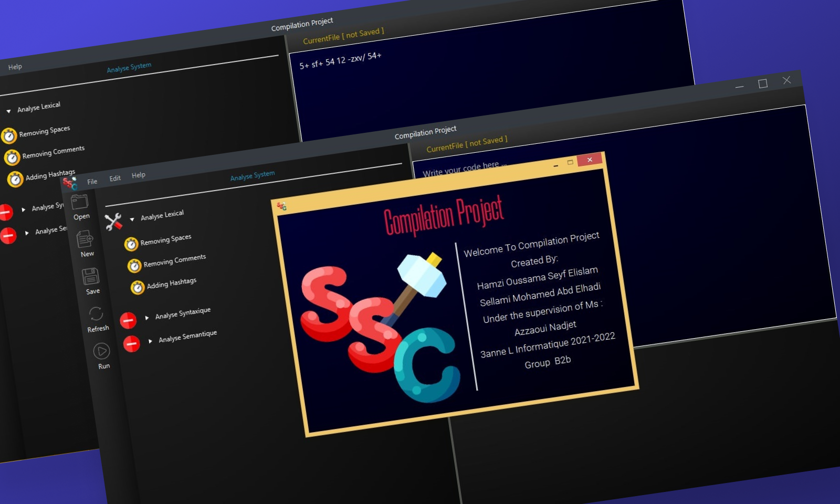Toggle the red icon beside Analyse Syntaxique in back window
The height and width of the screenshot is (504, 840).
[x=6, y=213]
